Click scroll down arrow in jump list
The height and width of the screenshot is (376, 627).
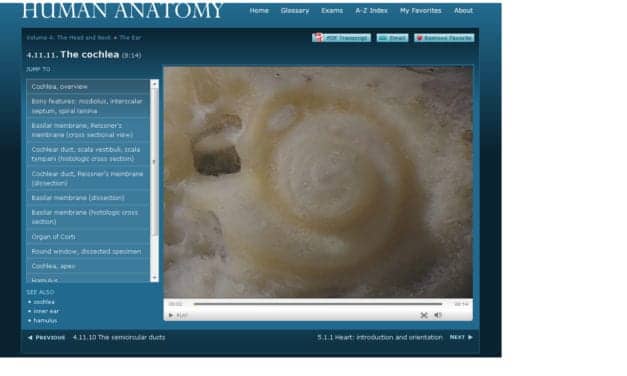(154, 278)
